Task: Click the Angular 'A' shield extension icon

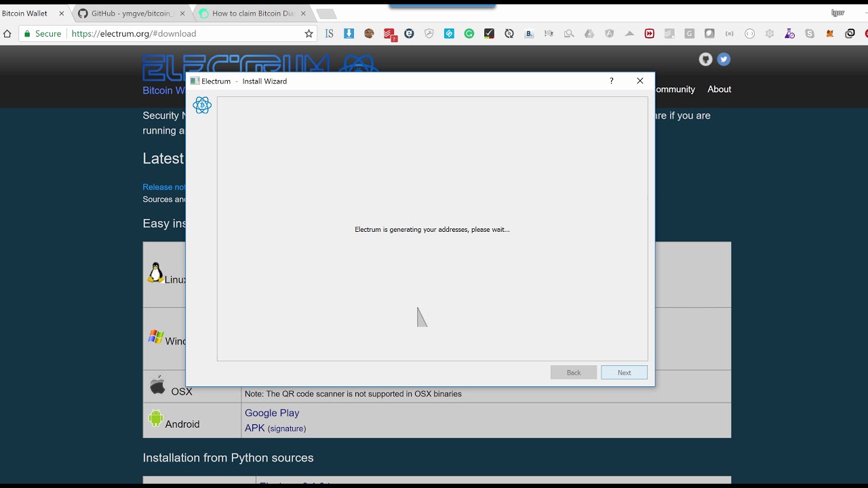Action: (x=609, y=33)
